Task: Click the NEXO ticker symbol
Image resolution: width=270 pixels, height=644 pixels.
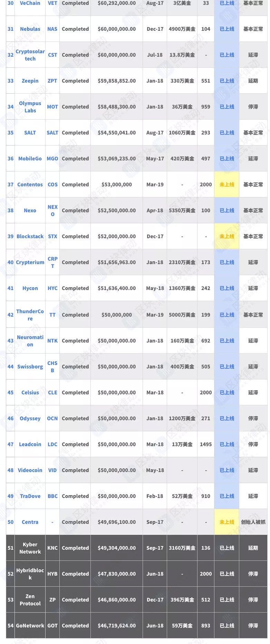Action: (x=52, y=211)
